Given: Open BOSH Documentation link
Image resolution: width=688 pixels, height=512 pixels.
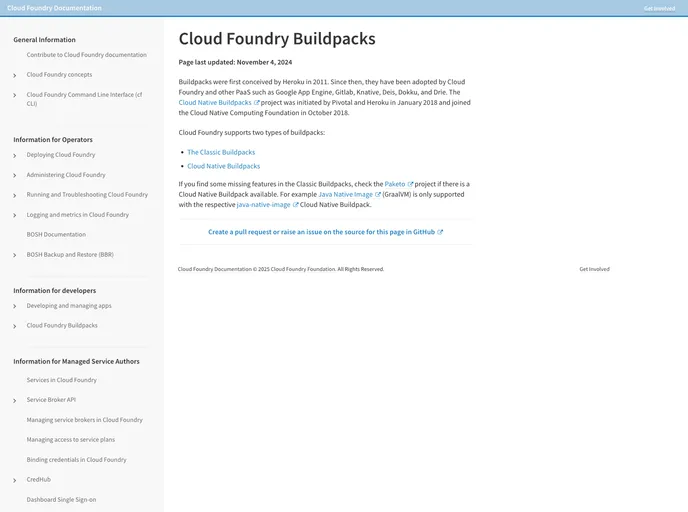Looking at the screenshot, I should coord(56,234).
